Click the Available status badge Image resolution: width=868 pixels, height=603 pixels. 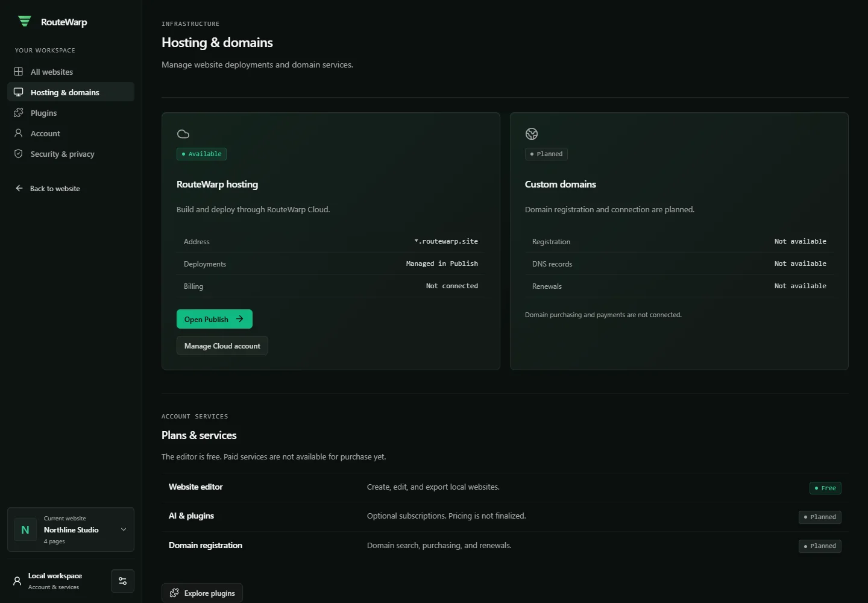tap(201, 154)
